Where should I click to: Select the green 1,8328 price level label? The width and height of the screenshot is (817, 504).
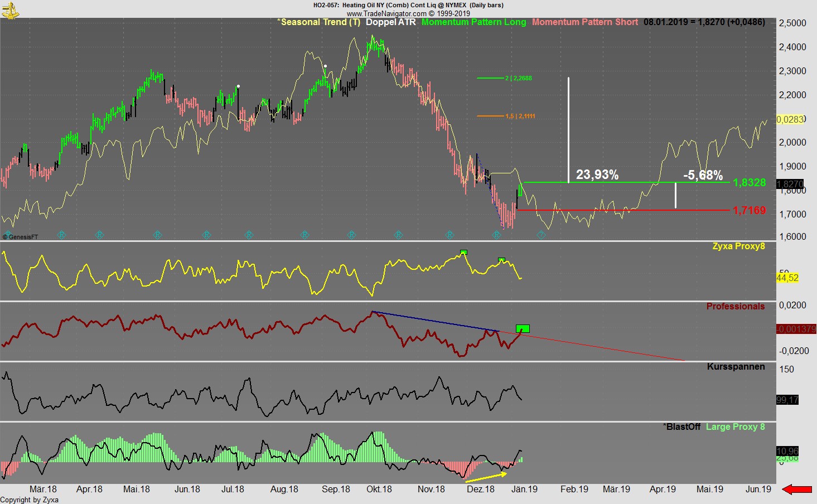pos(749,183)
